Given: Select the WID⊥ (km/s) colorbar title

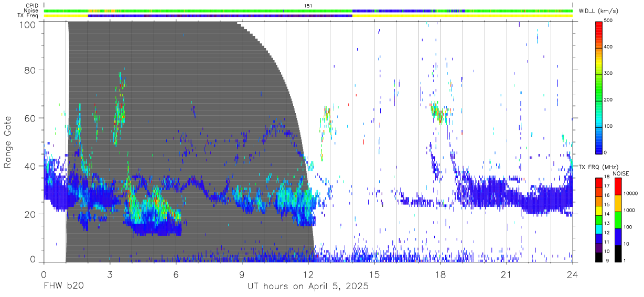Looking at the screenshot, I should point(599,11).
